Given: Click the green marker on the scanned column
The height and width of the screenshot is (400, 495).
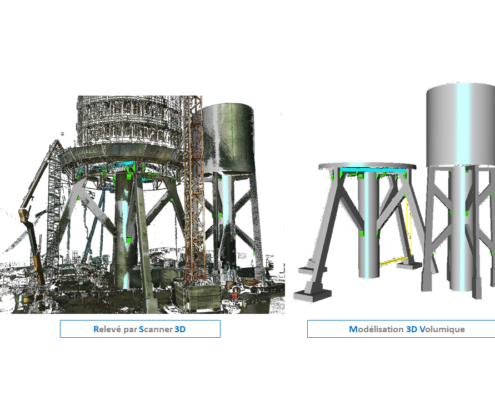Looking at the screenshot, I should point(129,239).
